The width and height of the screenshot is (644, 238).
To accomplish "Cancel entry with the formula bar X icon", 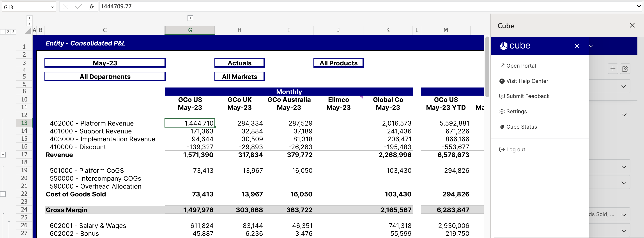I will coord(66,7).
